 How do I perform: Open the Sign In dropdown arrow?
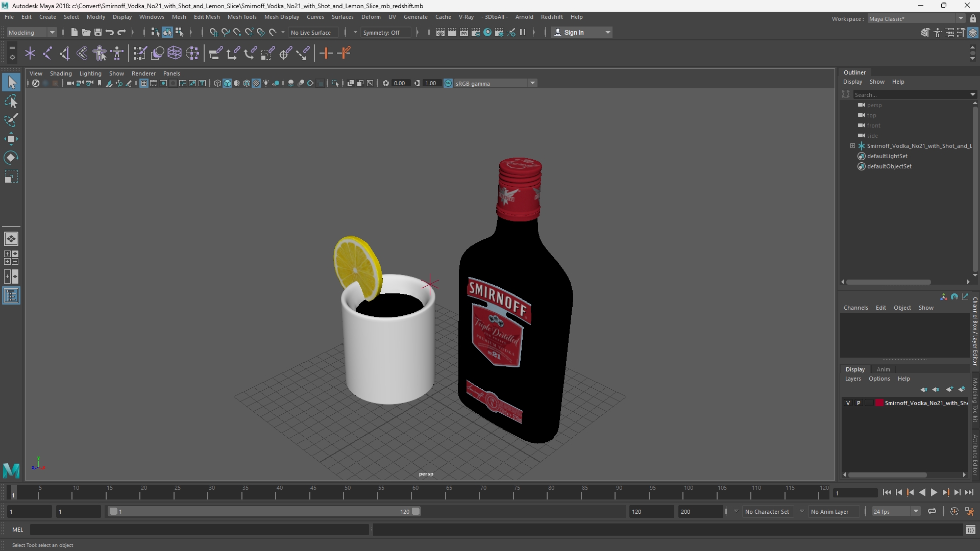[608, 32]
